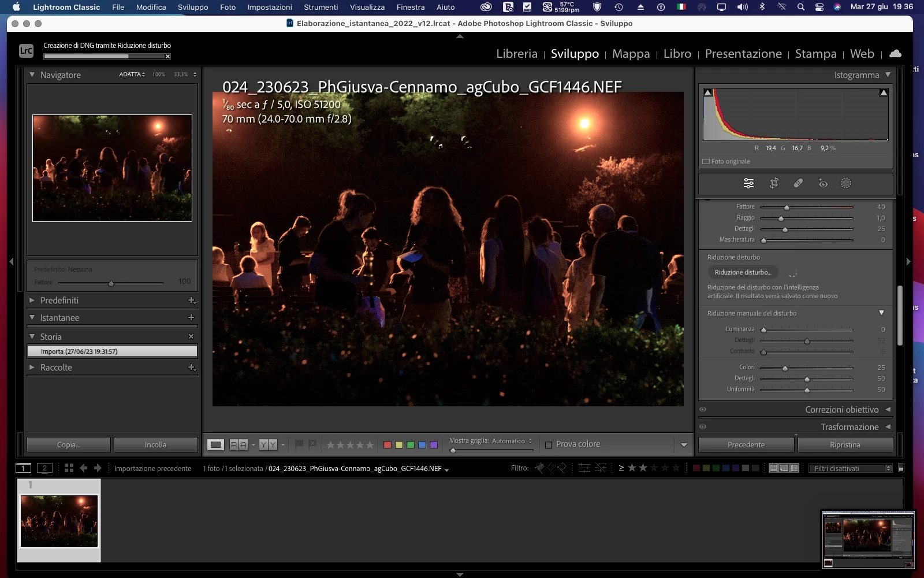This screenshot has width=924, height=578.
Task: Switch to the Libreria module
Action: (x=517, y=54)
